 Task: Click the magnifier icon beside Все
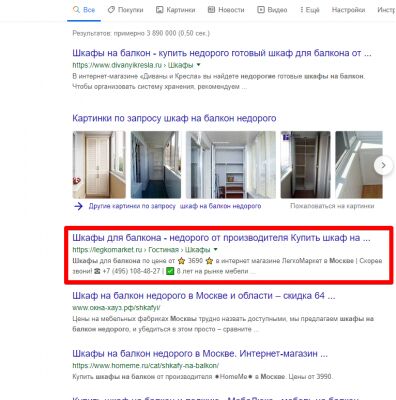pyautogui.click(x=76, y=10)
